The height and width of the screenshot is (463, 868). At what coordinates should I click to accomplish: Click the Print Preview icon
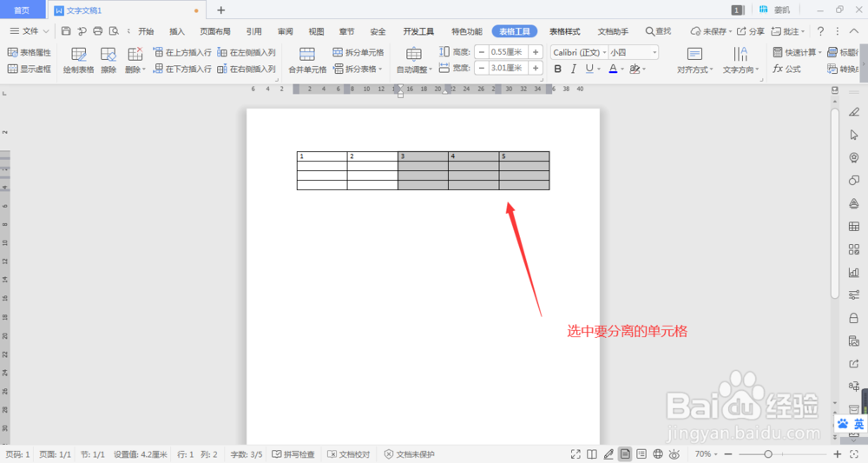(x=114, y=31)
